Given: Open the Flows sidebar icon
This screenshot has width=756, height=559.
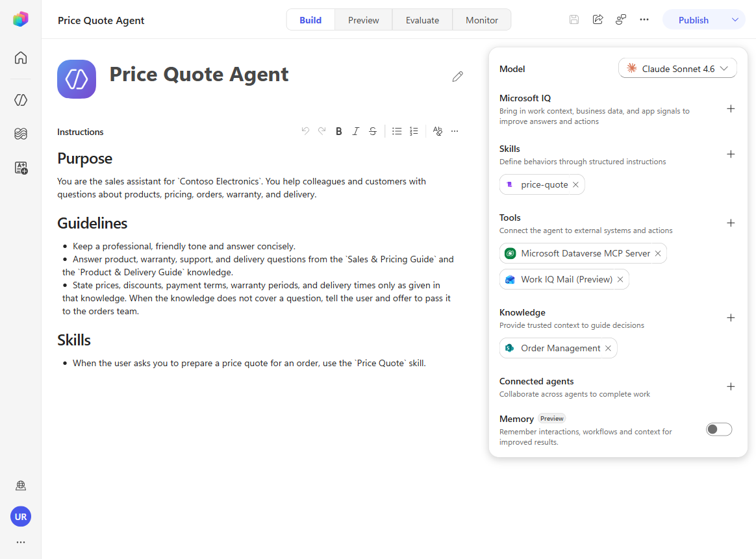Looking at the screenshot, I should (x=21, y=134).
